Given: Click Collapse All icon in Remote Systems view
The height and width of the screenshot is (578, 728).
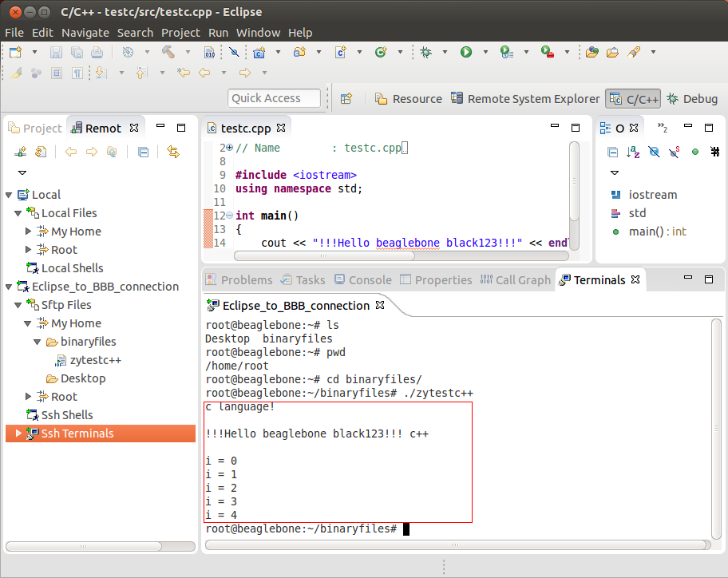Looking at the screenshot, I should coord(143,152).
